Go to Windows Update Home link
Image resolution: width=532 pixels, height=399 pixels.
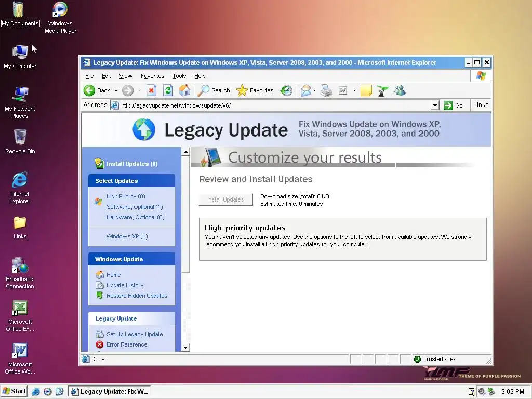pos(113,275)
